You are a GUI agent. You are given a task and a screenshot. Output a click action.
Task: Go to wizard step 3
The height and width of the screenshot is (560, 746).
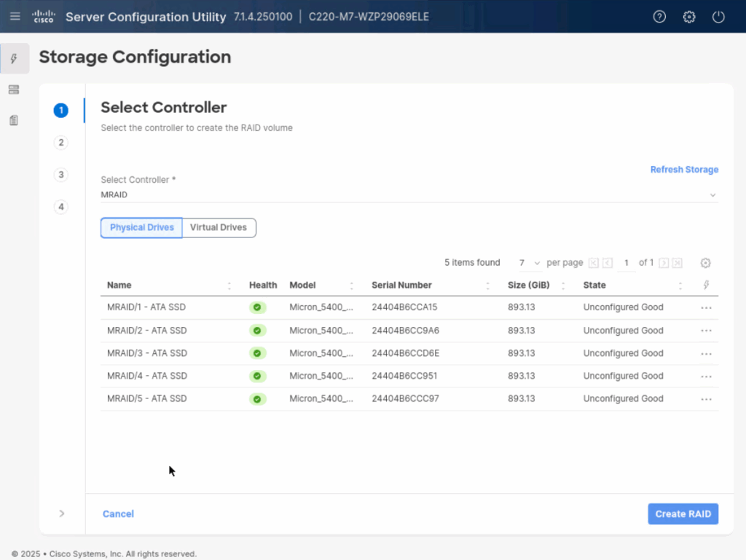pyautogui.click(x=61, y=175)
